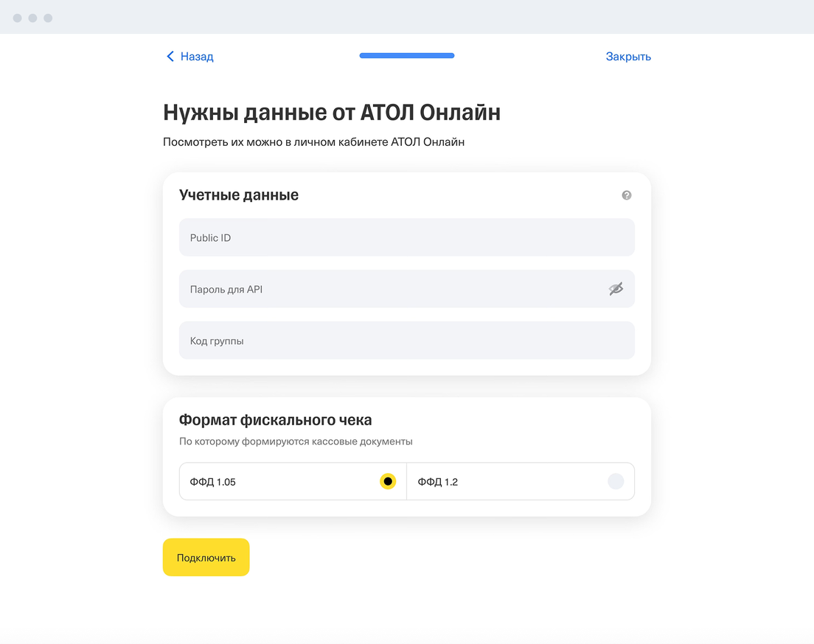The height and width of the screenshot is (644, 814).
Task: Focus the Пароль для API field
Action: pyautogui.click(x=406, y=289)
